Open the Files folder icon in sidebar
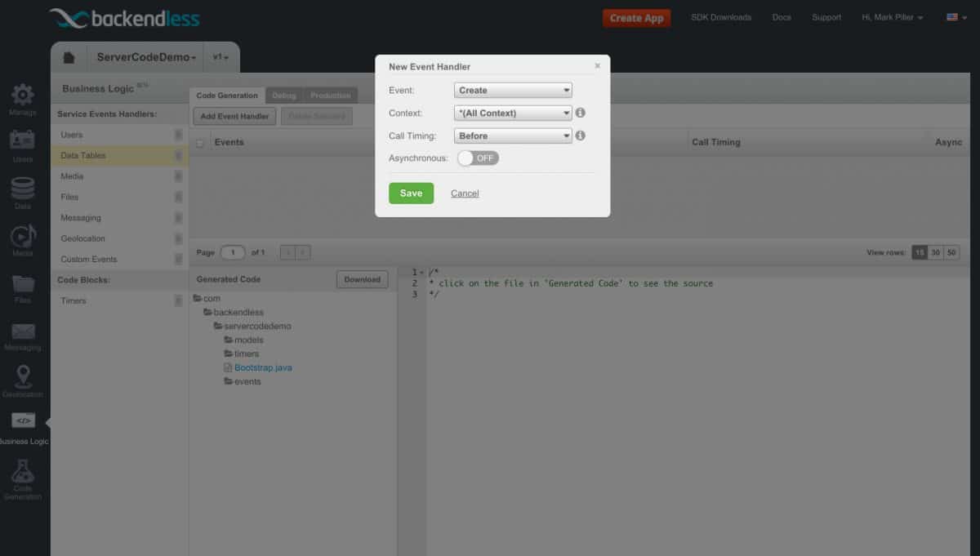 click(23, 283)
